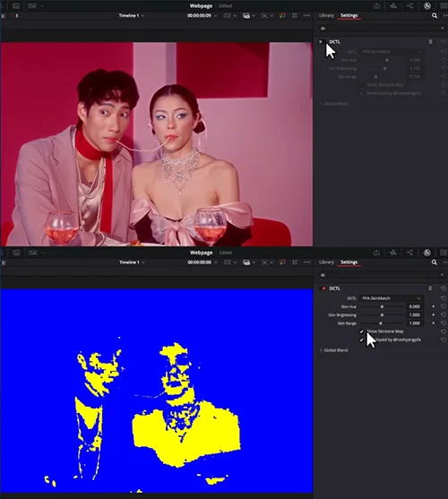The height and width of the screenshot is (499, 448).
Task: Open the upper viewer's three-dot options menu
Action: click(x=306, y=15)
